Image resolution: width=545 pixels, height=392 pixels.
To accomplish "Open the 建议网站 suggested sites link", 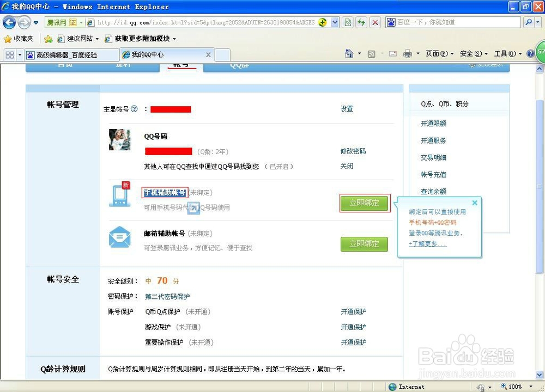I will tap(77, 39).
